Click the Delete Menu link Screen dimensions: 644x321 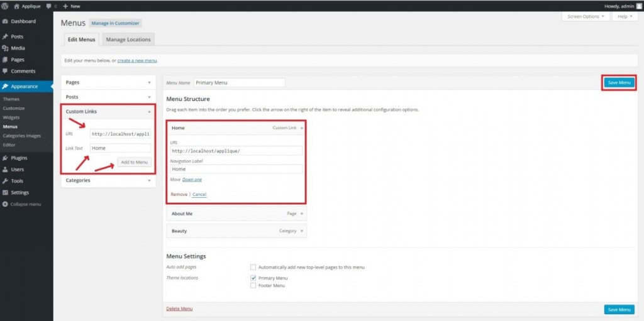click(179, 309)
